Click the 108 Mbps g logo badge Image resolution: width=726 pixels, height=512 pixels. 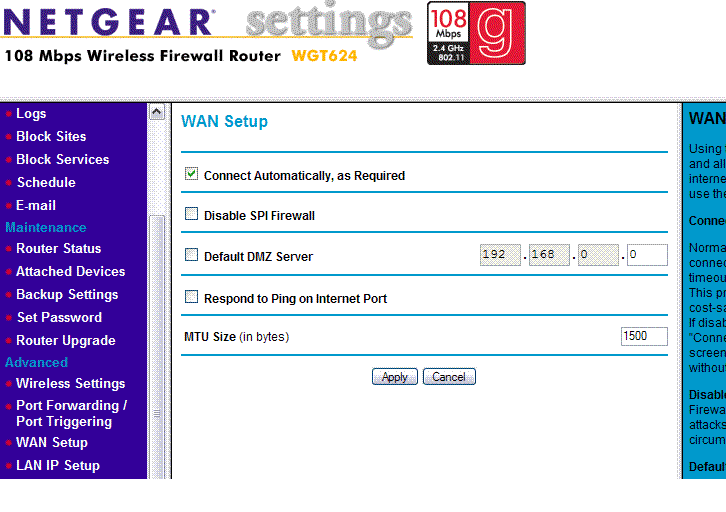476,33
